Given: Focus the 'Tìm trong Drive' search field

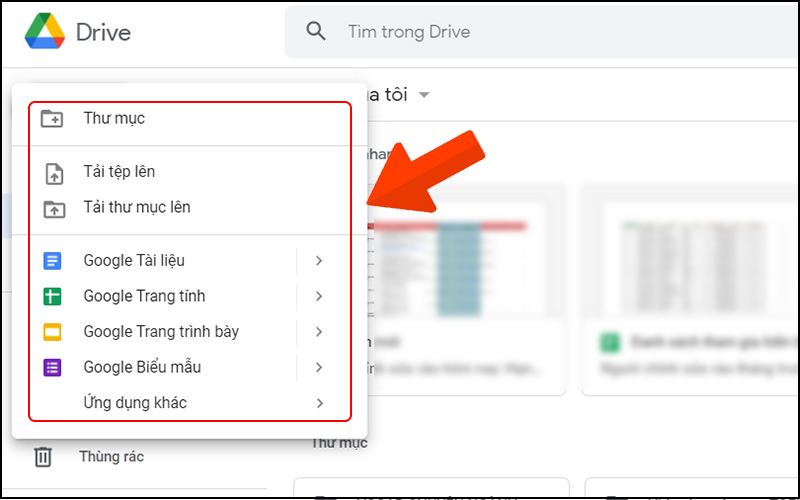Looking at the screenshot, I should point(541,32).
